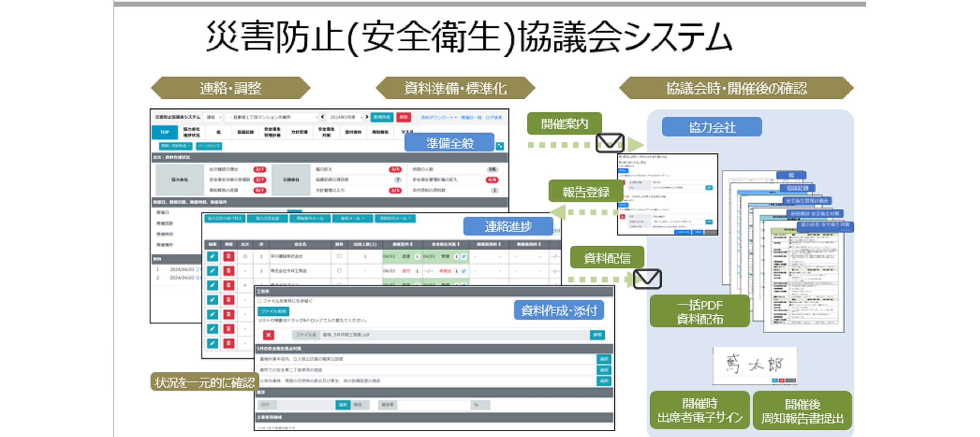Click the previous month arrow icon
980x437 pixels.
[x=323, y=117]
